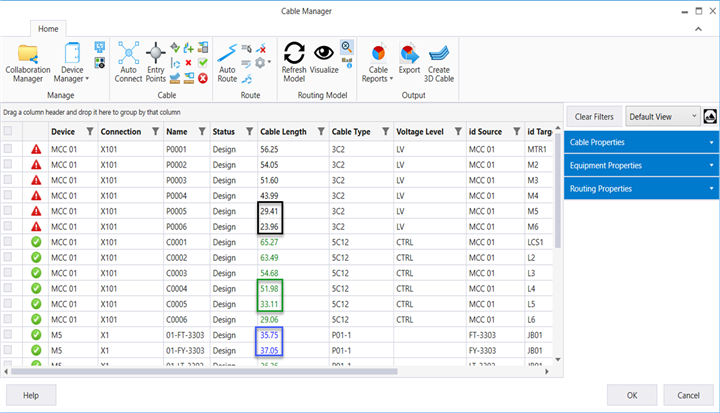Expand the Routing Properties panel
The height and width of the screenshot is (413, 720).
(x=641, y=188)
